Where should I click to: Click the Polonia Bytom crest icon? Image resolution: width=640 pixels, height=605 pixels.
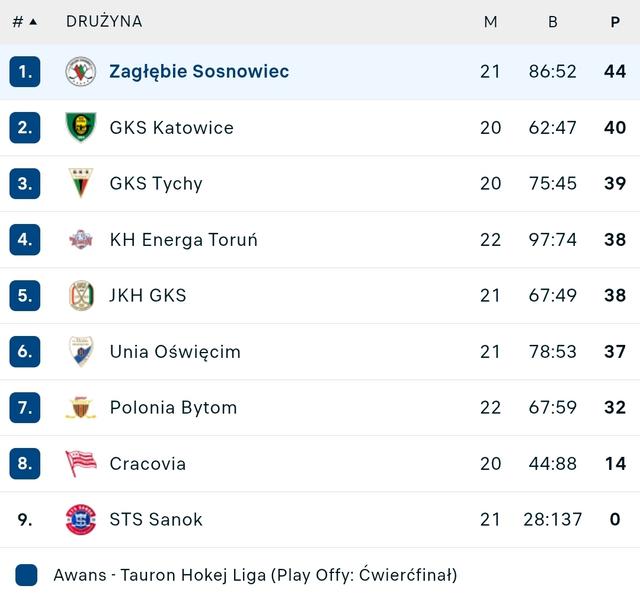pyautogui.click(x=81, y=408)
